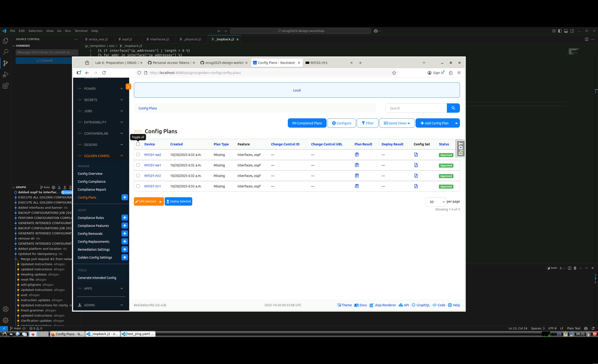Bookmark page with the star icon
The height and width of the screenshot is (364, 598).
394,73
